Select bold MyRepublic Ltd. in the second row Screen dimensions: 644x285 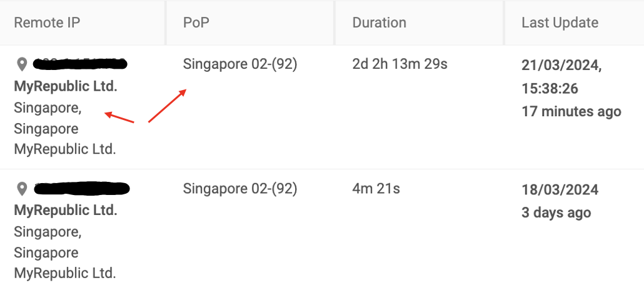[x=66, y=210]
